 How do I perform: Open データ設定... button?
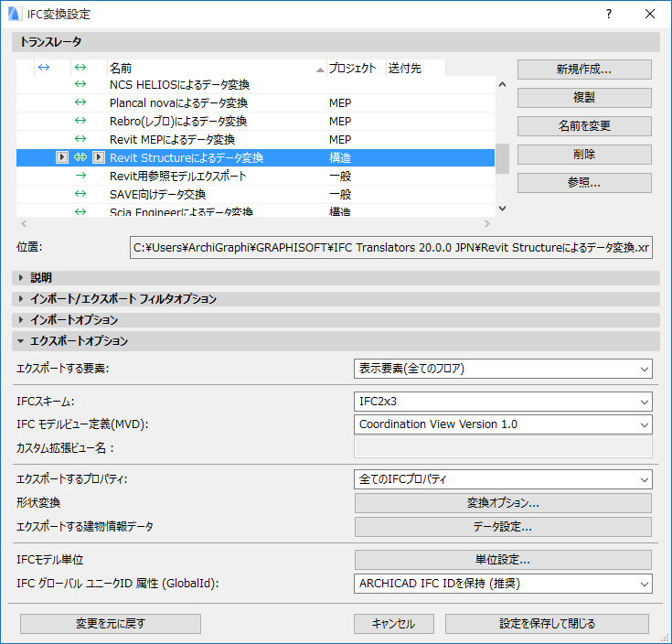(503, 527)
